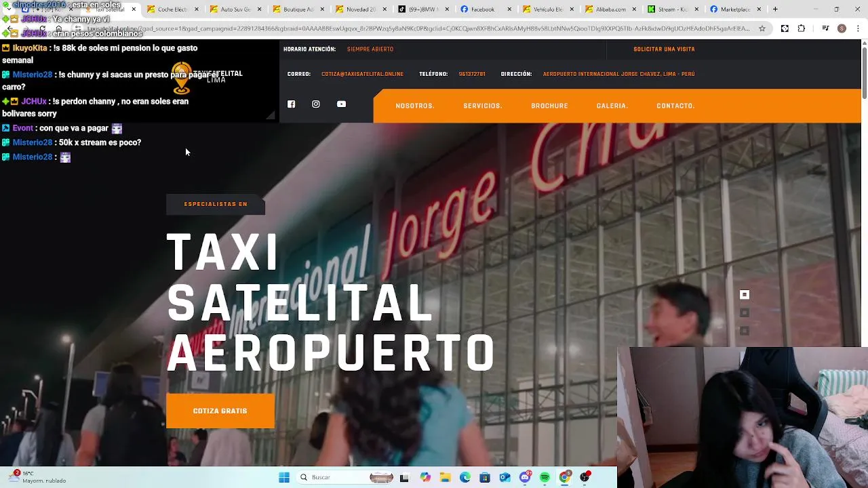This screenshot has height=488, width=868.
Task: Open the GALERIA menu item
Action: [612, 106]
